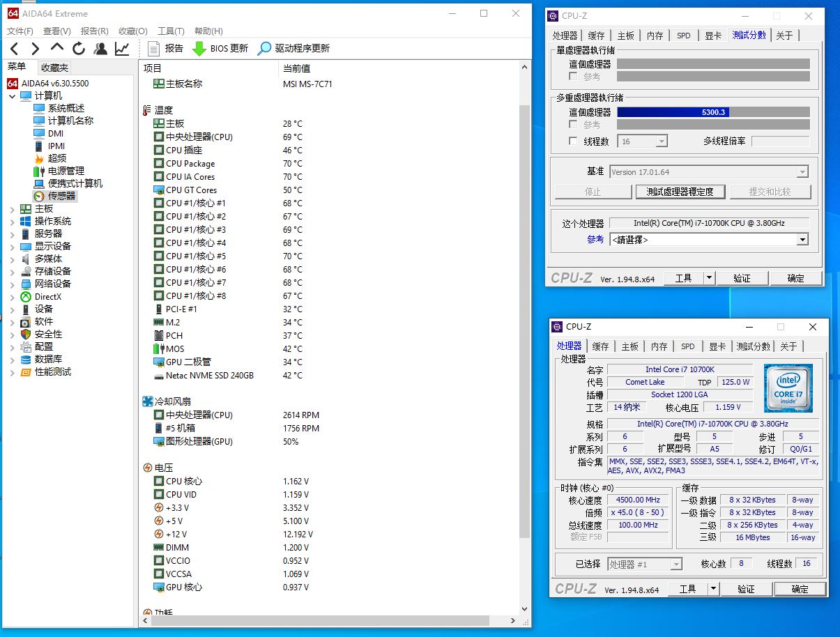The image size is (840, 637).
Task: Click 測試處理器穩定度 stress test button
Action: pyautogui.click(x=680, y=192)
